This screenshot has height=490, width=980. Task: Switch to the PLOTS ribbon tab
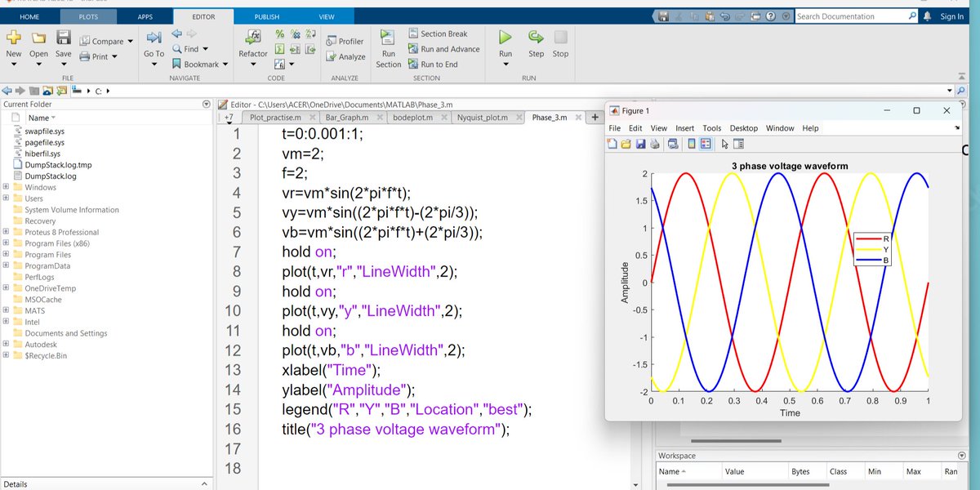coord(87,16)
